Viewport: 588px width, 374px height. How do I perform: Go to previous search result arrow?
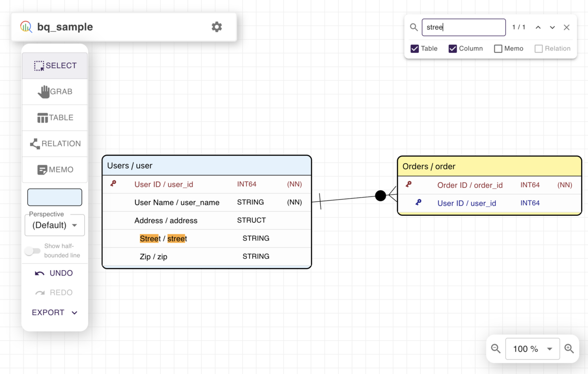click(538, 27)
